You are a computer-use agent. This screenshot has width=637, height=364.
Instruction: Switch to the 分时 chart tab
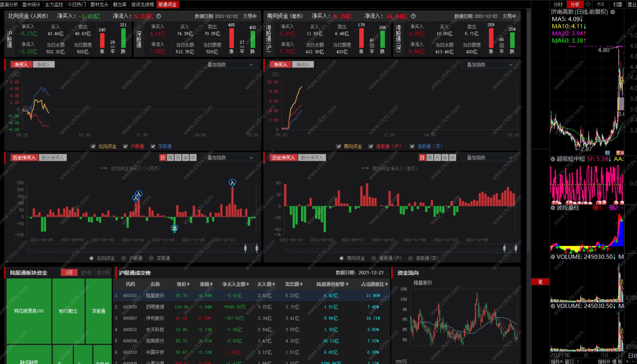pos(558,4)
